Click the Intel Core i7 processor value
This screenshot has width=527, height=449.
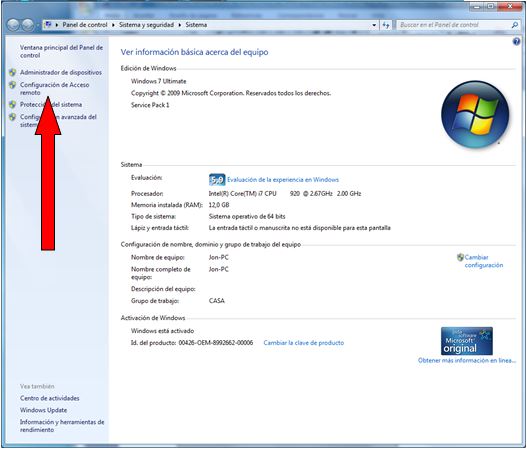coord(285,194)
